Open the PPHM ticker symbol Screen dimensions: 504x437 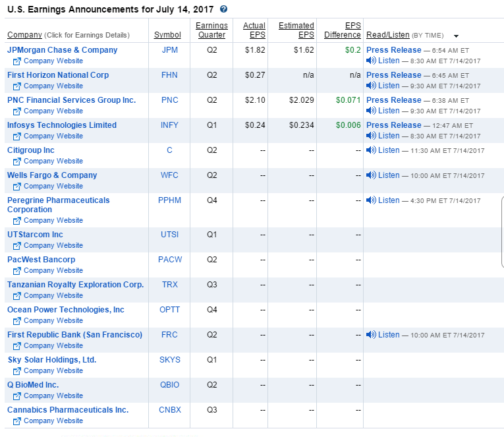click(170, 200)
